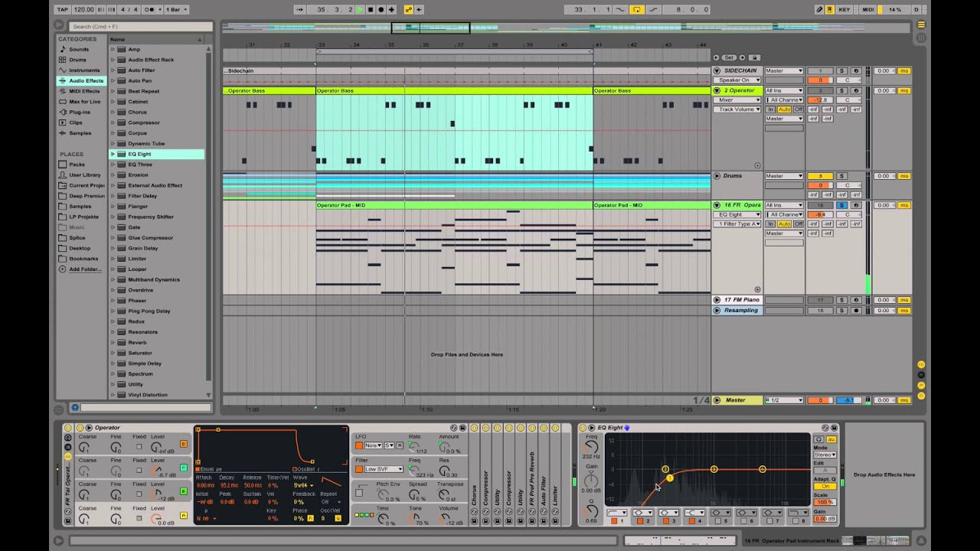The image size is (980, 551).
Task: Open Packs under Places
Action: coord(77,165)
